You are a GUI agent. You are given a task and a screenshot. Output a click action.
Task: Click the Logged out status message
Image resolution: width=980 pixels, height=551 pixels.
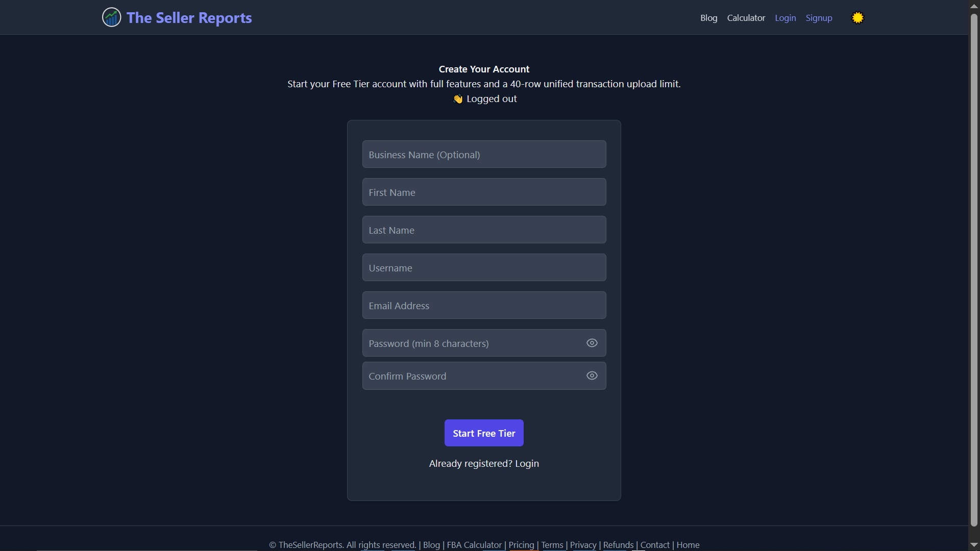pos(485,98)
